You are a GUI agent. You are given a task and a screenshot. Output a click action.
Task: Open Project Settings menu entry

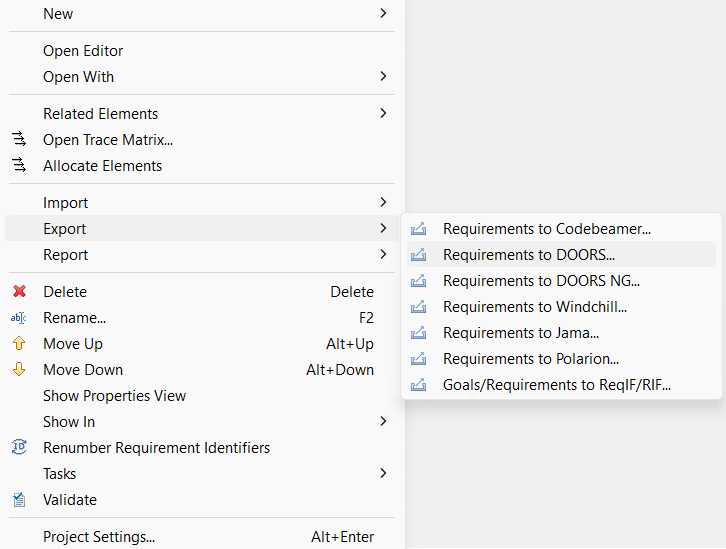(98, 537)
